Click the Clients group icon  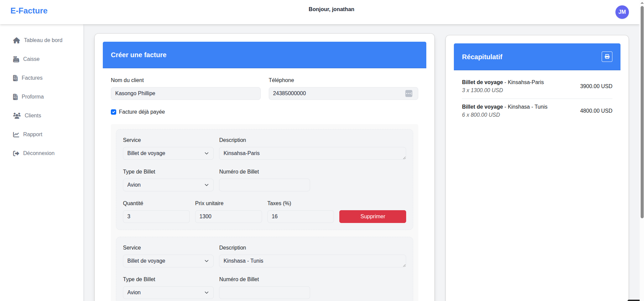pos(17,116)
